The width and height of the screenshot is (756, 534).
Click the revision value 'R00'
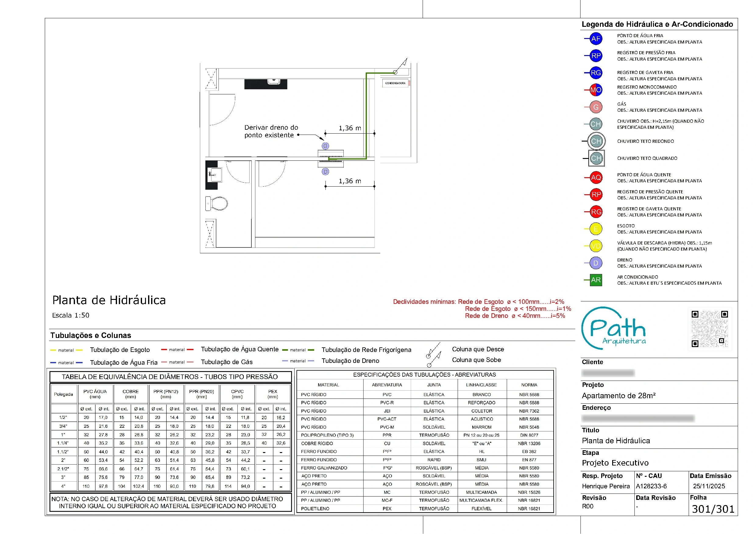click(588, 507)
